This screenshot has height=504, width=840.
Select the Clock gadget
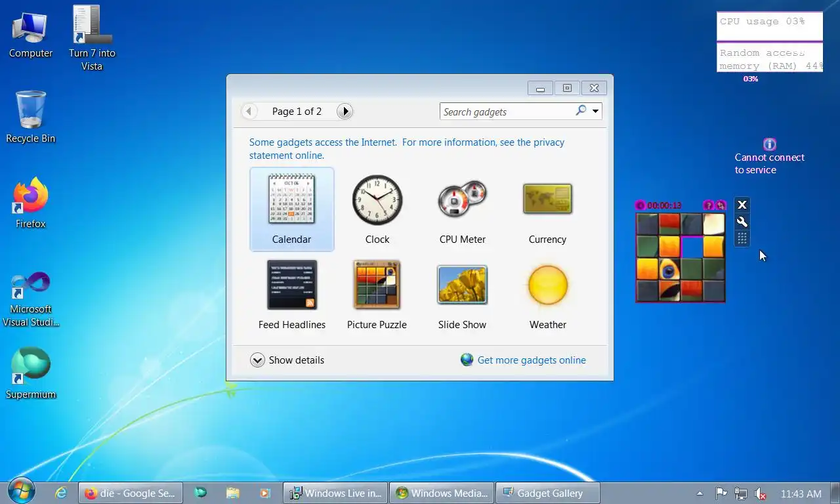click(377, 209)
